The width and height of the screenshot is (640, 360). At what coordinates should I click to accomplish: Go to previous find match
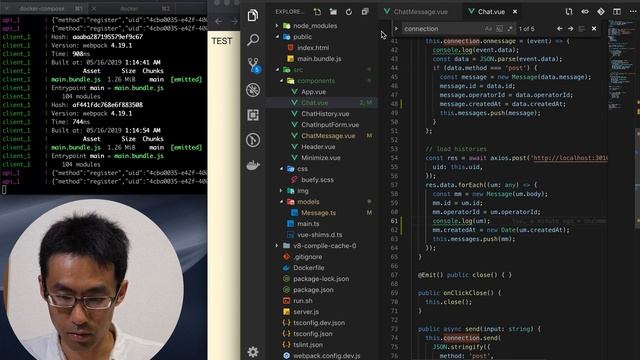[x=560, y=29]
